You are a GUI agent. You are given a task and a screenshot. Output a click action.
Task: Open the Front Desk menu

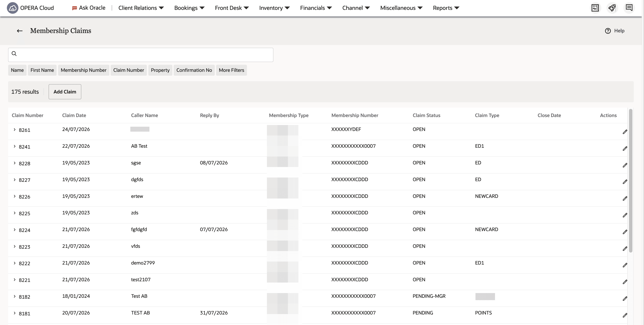point(232,8)
